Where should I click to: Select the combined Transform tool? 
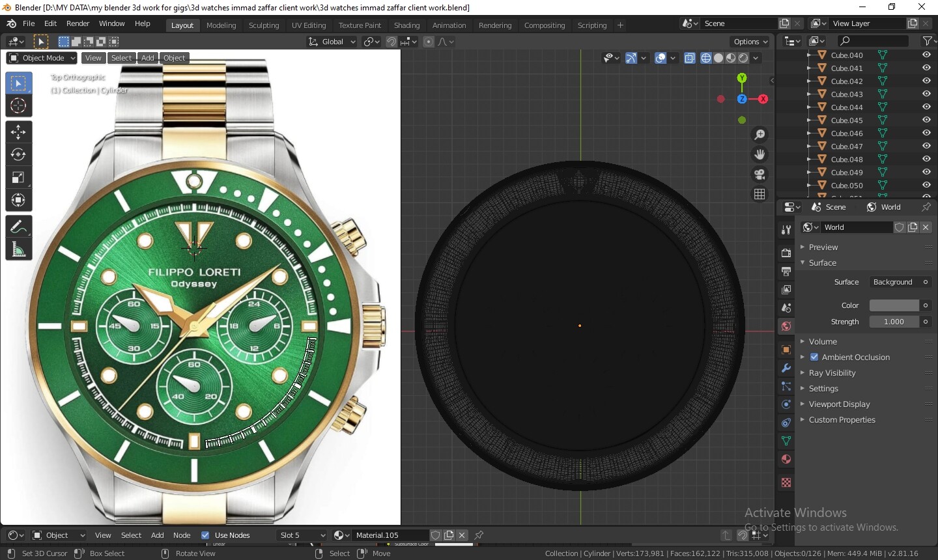pyautogui.click(x=18, y=200)
